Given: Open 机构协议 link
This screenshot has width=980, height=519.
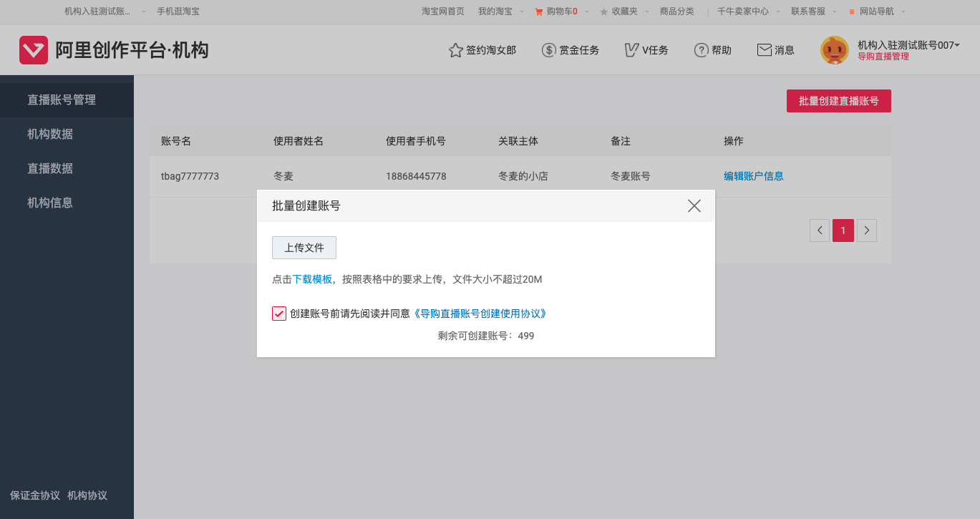Looking at the screenshot, I should click(87, 495).
